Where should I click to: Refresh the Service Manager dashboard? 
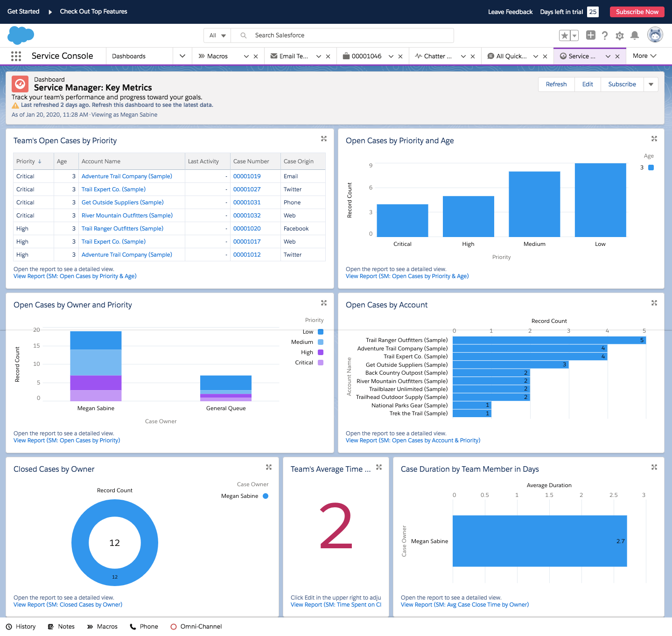(x=556, y=84)
